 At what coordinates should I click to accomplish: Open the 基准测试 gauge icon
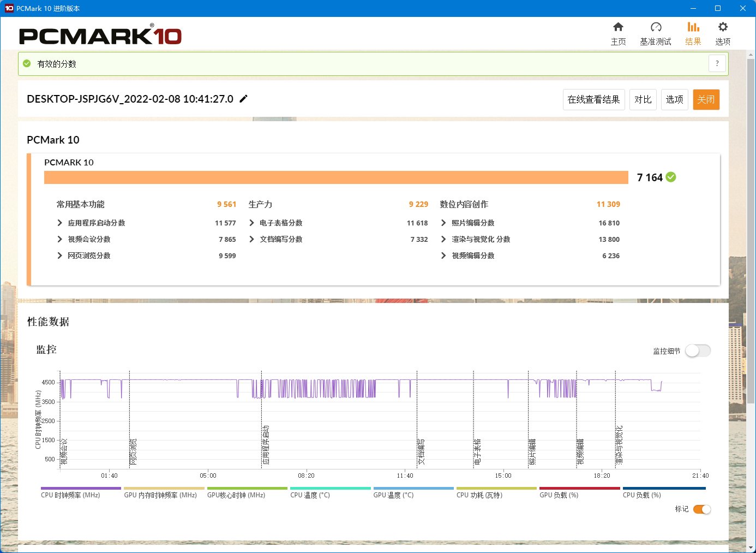pos(656,27)
